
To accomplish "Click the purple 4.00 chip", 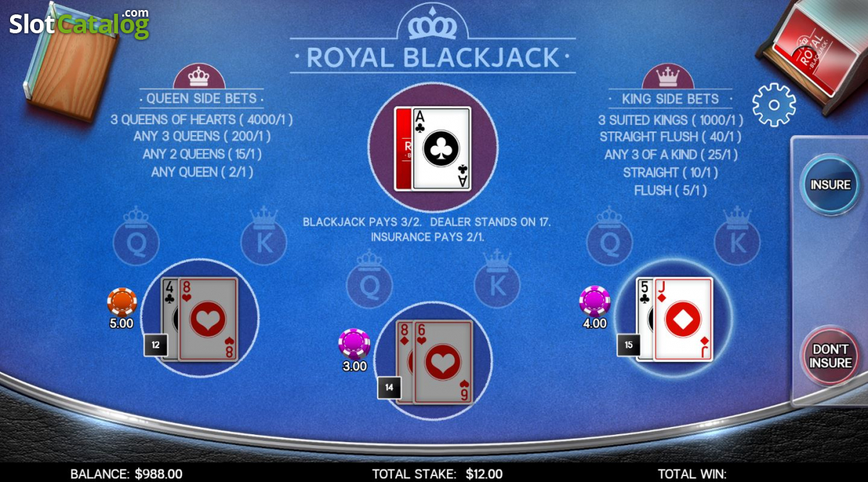I will pyautogui.click(x=595, y=302).
